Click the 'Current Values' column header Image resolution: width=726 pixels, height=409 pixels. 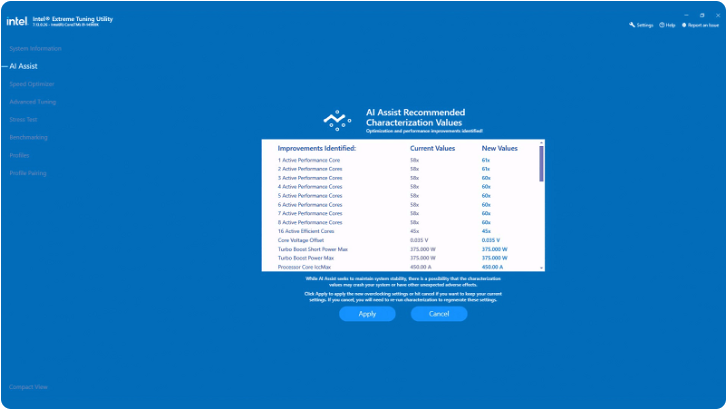pos(432,148)
